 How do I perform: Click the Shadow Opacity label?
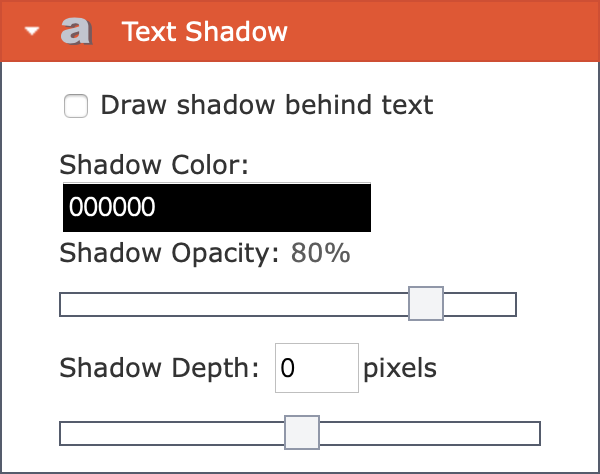[170, 254]
